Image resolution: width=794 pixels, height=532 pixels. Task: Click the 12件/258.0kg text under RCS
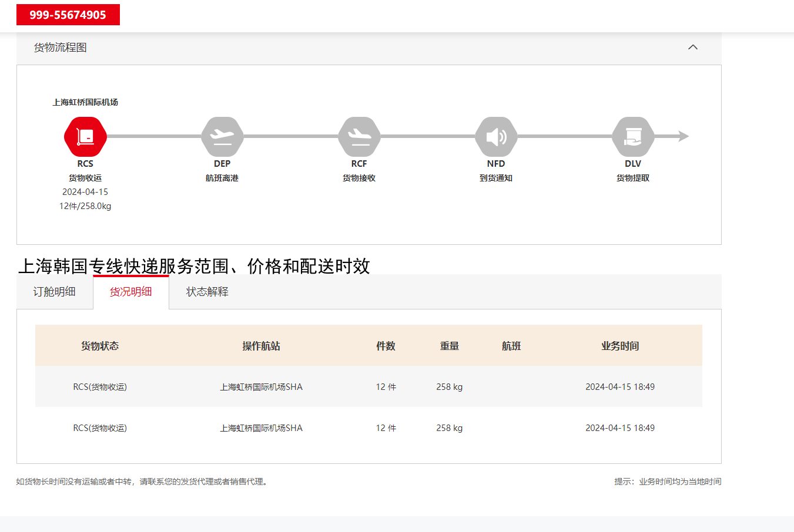click(85, 206)
